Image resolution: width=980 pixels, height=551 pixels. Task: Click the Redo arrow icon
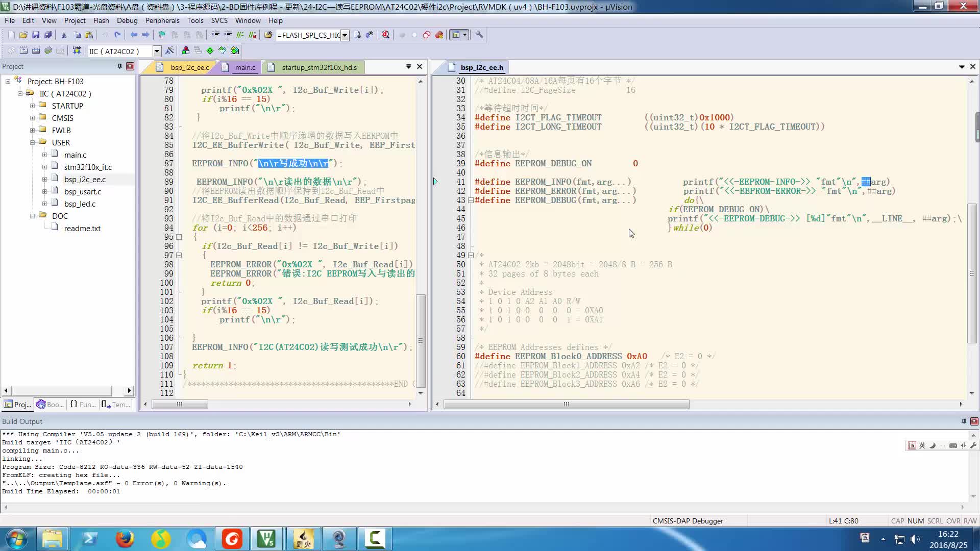117,35
